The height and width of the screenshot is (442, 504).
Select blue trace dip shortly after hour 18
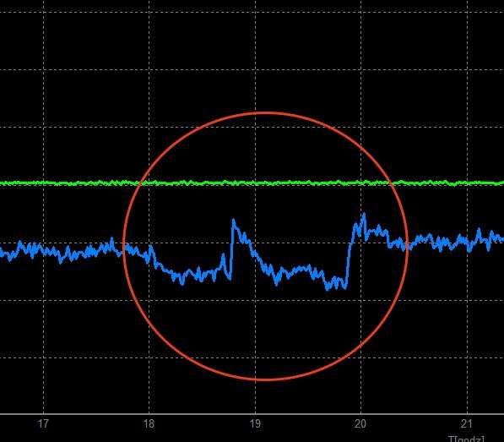tap(182, 283)
